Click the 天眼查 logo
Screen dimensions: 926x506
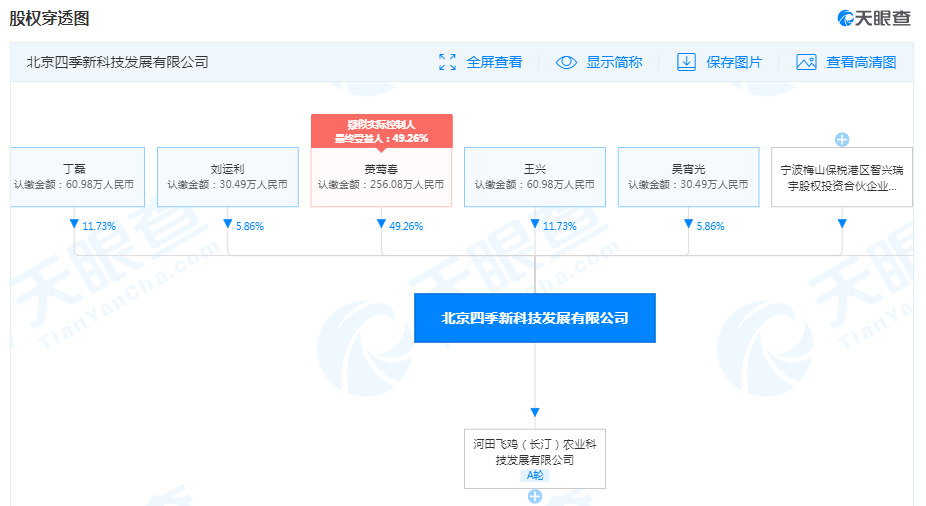point(874,18)
